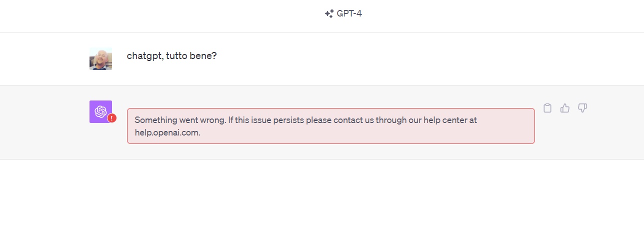Image resolution: width=644 pixels, height=226 pixels.
Task: Click the gray assistant response row background
Action: (x=322, y=122)
